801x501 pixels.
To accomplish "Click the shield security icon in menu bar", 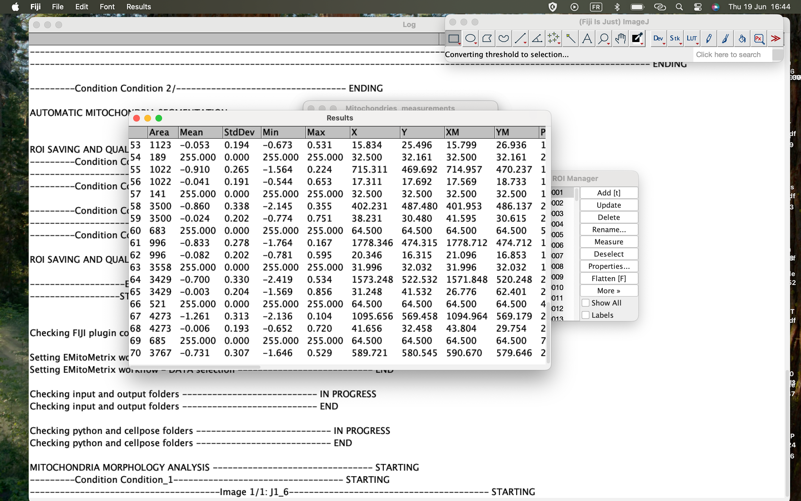I will point(553,7).
